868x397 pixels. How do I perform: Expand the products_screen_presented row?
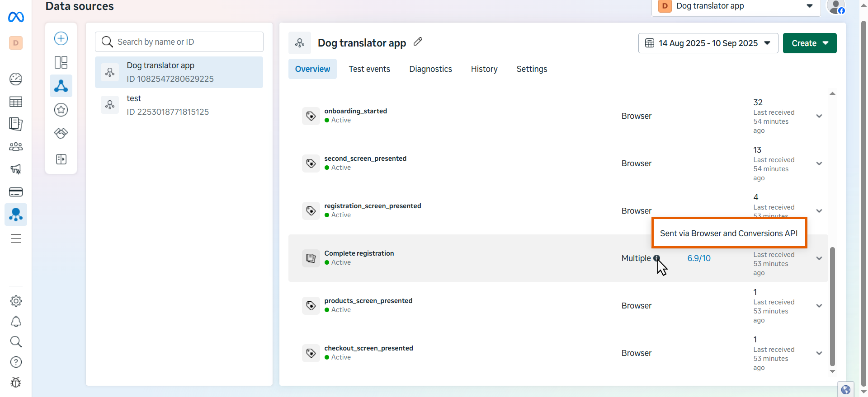click(x=819, y=306)
